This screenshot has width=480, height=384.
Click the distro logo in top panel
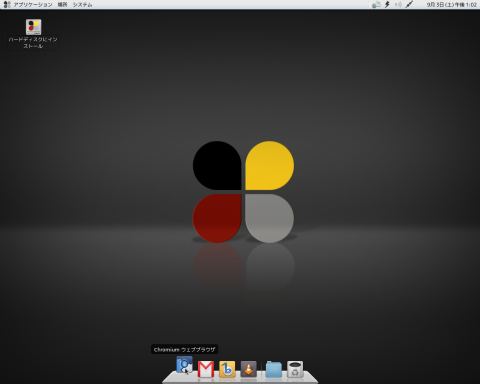click(x=7, y=5)
